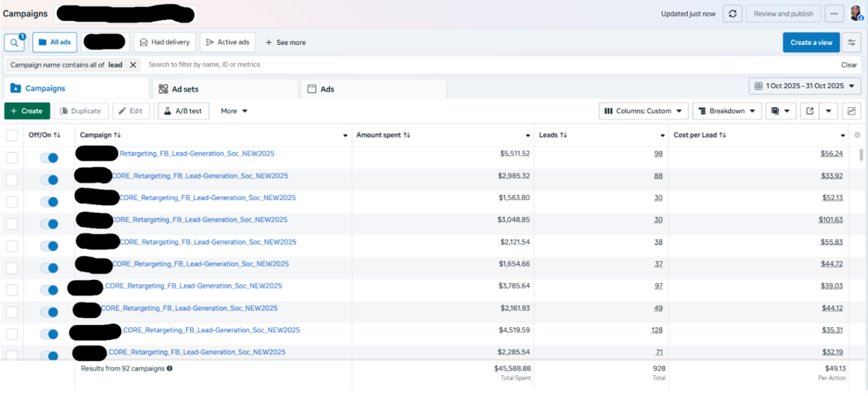The height and width of the screenshot is (396, 868).
Task: Open the date range 1 Oct - 31 Oct dropdown
Action: coord(805,86)
